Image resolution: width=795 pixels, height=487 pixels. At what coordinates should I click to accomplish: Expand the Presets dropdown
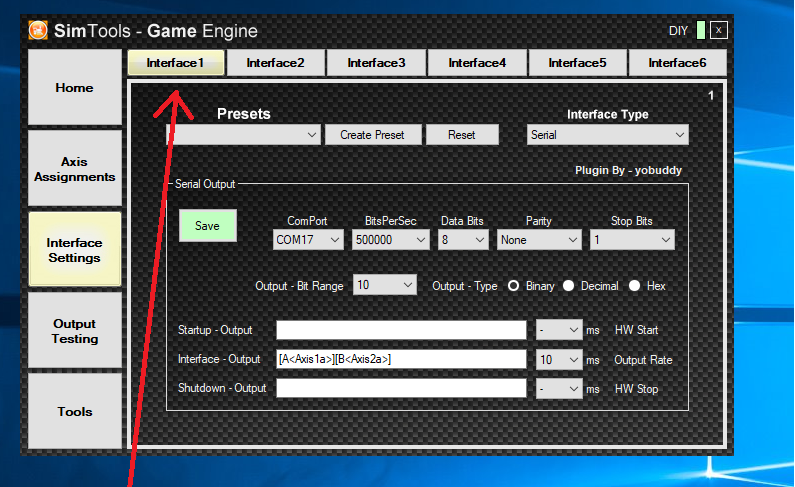click(x=243, y=135)
